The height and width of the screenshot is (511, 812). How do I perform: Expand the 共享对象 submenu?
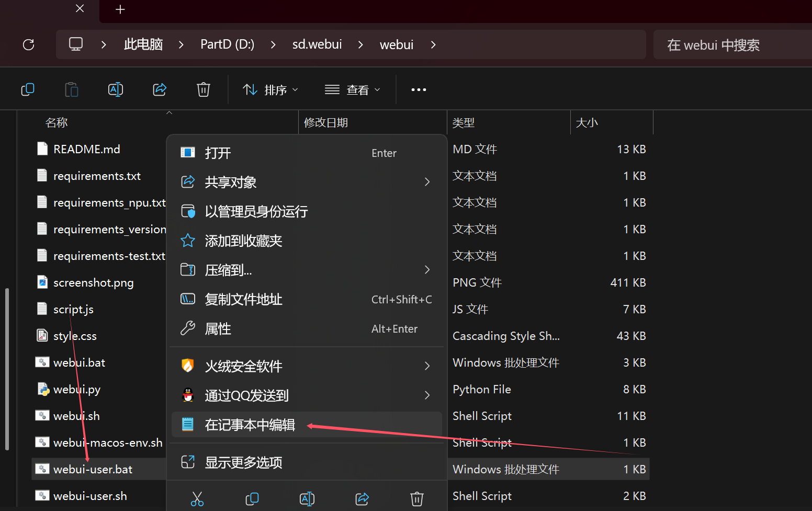pyautogui.click(x=307, y=182)
